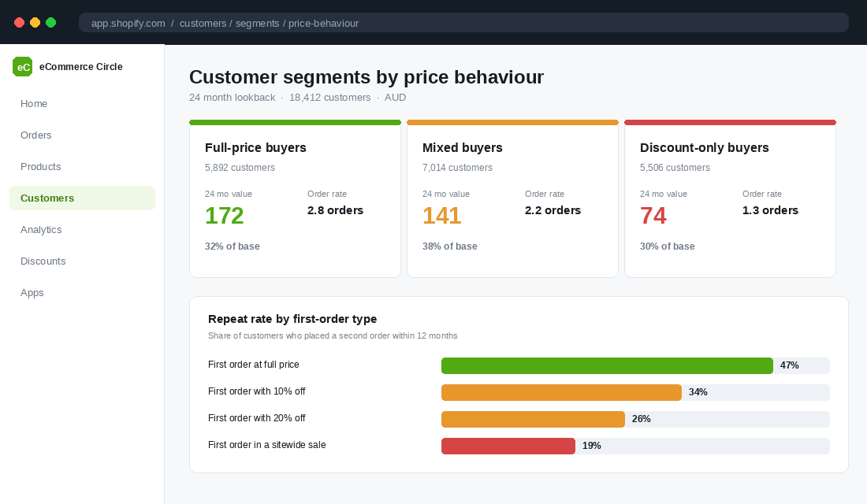This screenshot has width=867, height=504.
Task: Click the red 19% sitewide sale bar
Action: (508, 446)
